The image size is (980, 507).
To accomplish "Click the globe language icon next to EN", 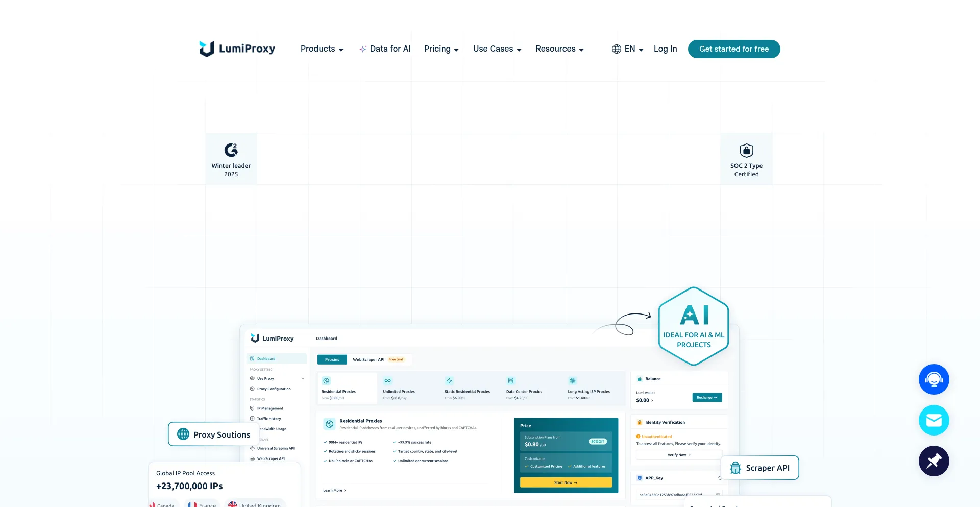I will (617, 49).
